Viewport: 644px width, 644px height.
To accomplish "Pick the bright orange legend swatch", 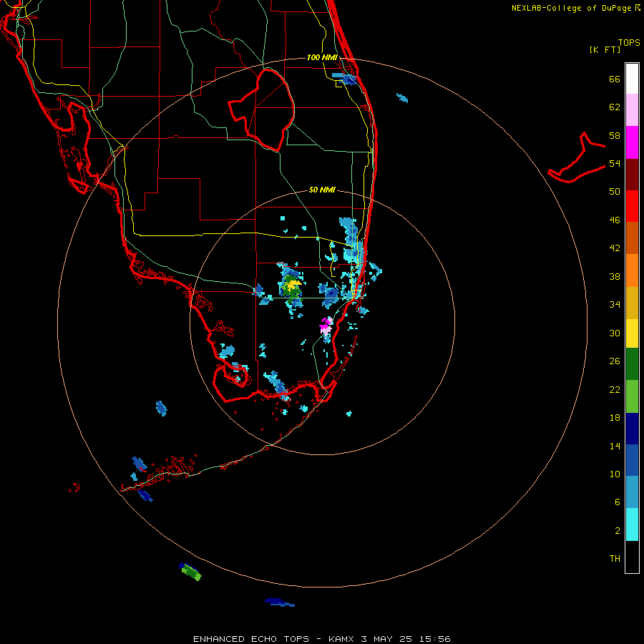I will pos(632,270).
